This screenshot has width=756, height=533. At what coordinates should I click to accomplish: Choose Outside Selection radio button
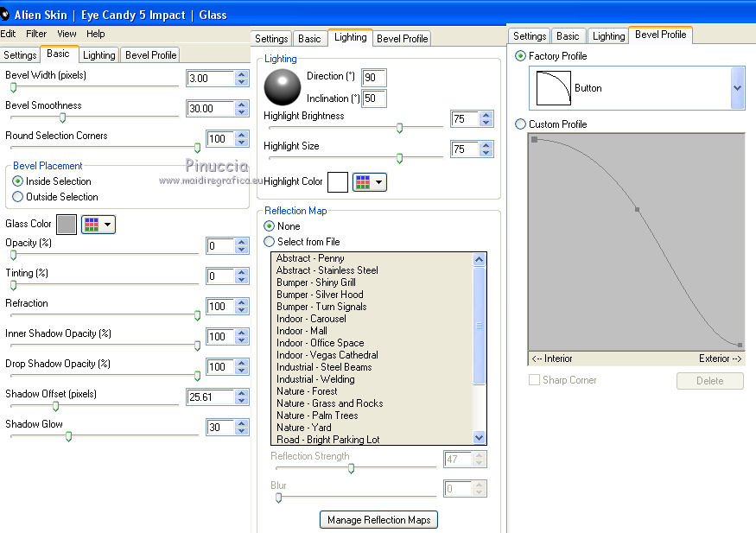point(17,197)
